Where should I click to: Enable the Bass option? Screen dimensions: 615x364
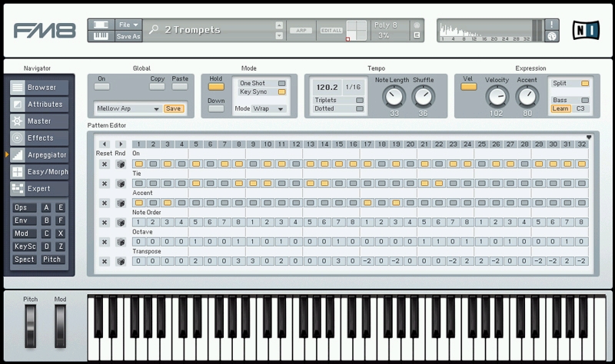point(585,100)
